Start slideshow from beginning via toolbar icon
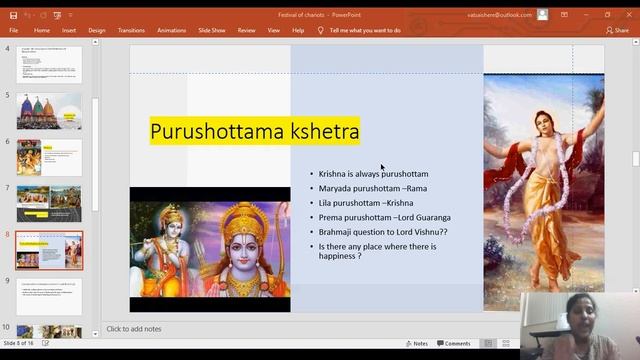 tap(57, 16)
